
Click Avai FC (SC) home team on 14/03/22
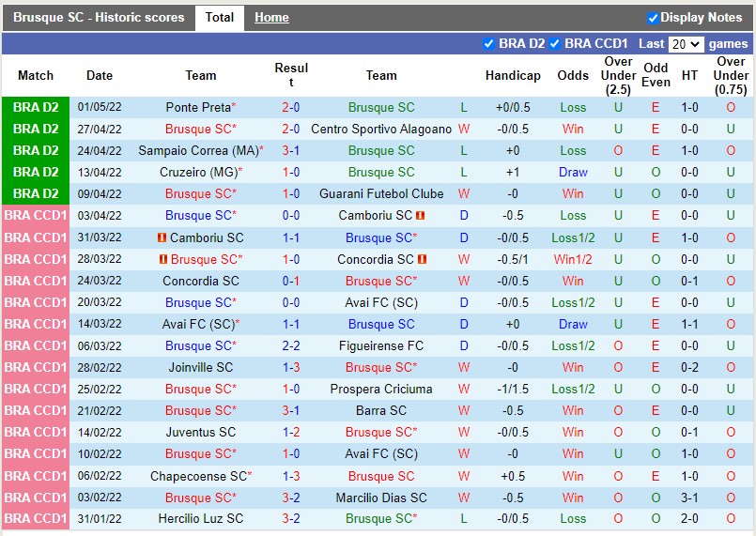coord(198,324)
